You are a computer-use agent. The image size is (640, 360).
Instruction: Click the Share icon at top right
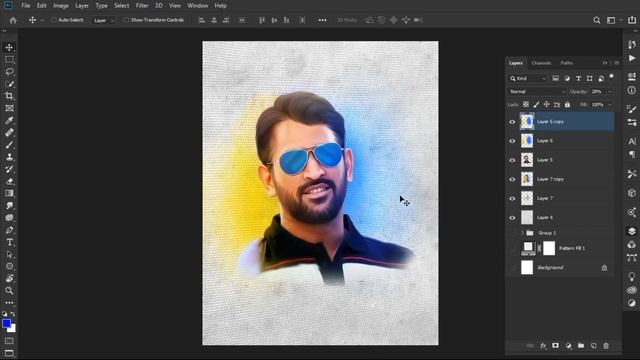tap(632, 20)
